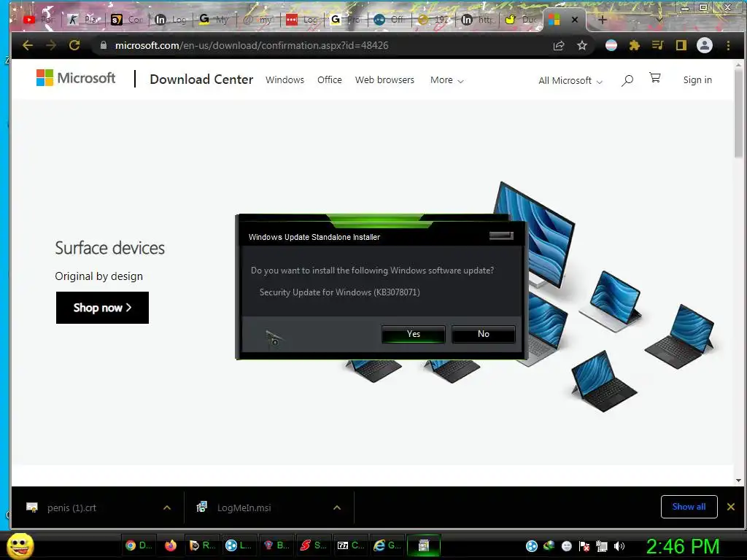
Task: Open the LogMeIn.msi downloaded file
Action: pyautogui.click(x=244, y=507)
